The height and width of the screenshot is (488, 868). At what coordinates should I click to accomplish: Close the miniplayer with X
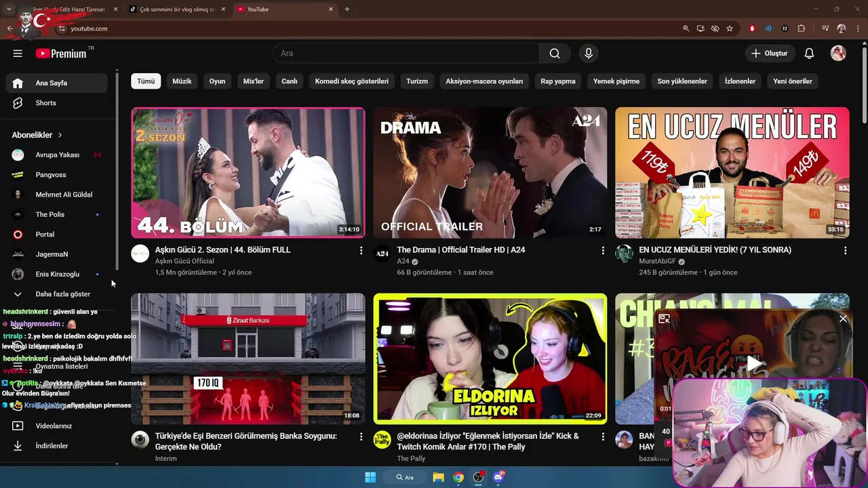[x=843, y=319]
